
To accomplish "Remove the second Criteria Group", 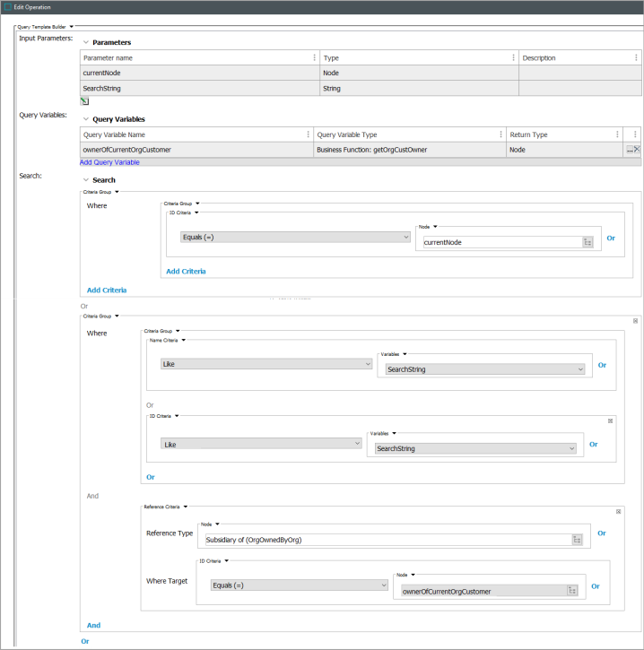I will 635,321.
